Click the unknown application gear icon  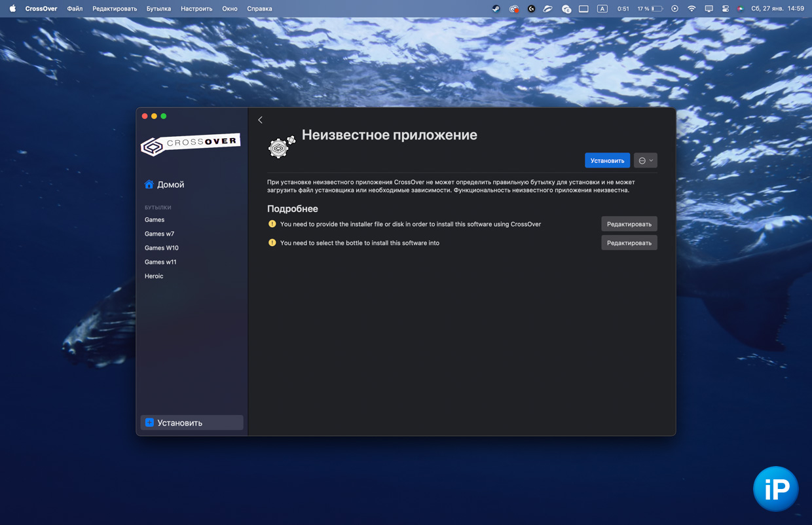pyautogui.click(x=282, y=147)
